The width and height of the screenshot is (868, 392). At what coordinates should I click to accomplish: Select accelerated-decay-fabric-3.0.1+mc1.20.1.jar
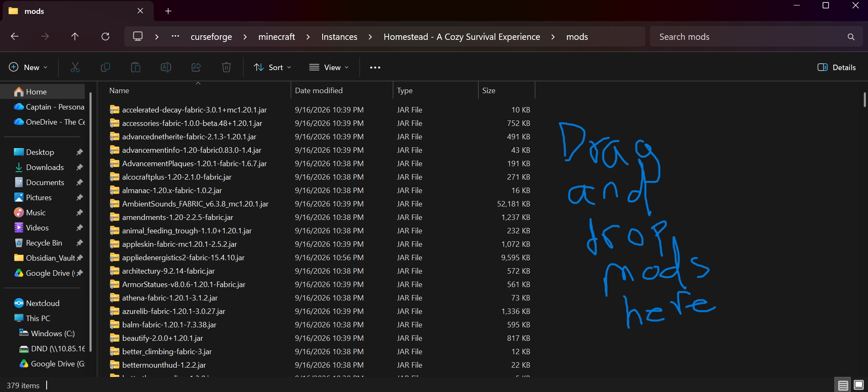click(x=194, y=110)
